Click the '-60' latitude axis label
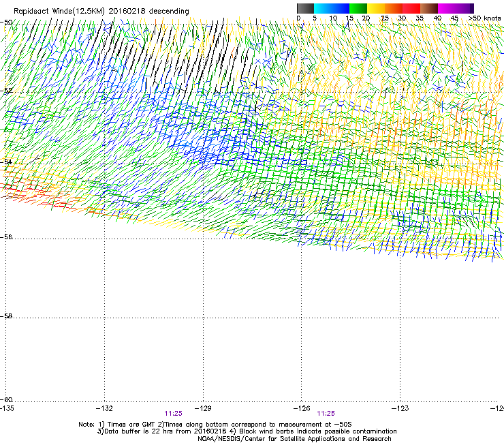Image resolution: width=504 pixels, height=443 pixels. pyautogui.click(x=6, y=399)
